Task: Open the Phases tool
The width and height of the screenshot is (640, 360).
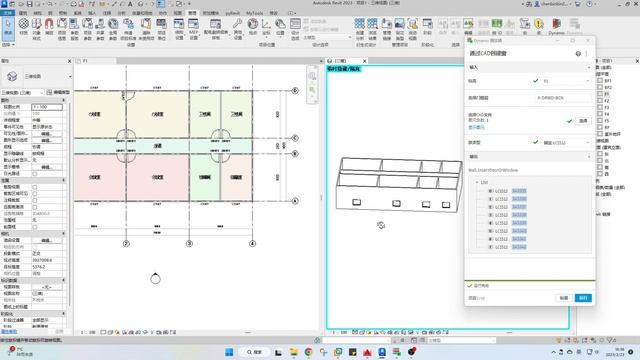Action: pyautogui.click(x=427, y=27)
